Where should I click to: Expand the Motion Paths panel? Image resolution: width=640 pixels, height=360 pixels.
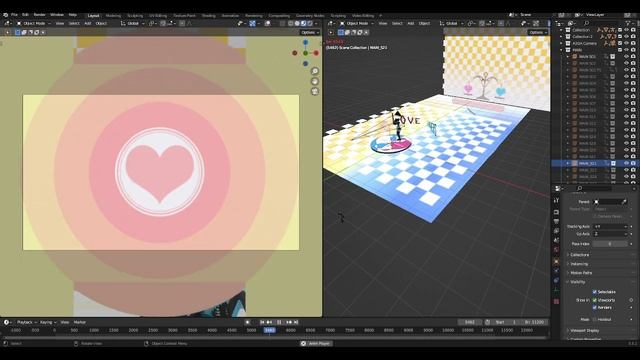tap(581, 273)
